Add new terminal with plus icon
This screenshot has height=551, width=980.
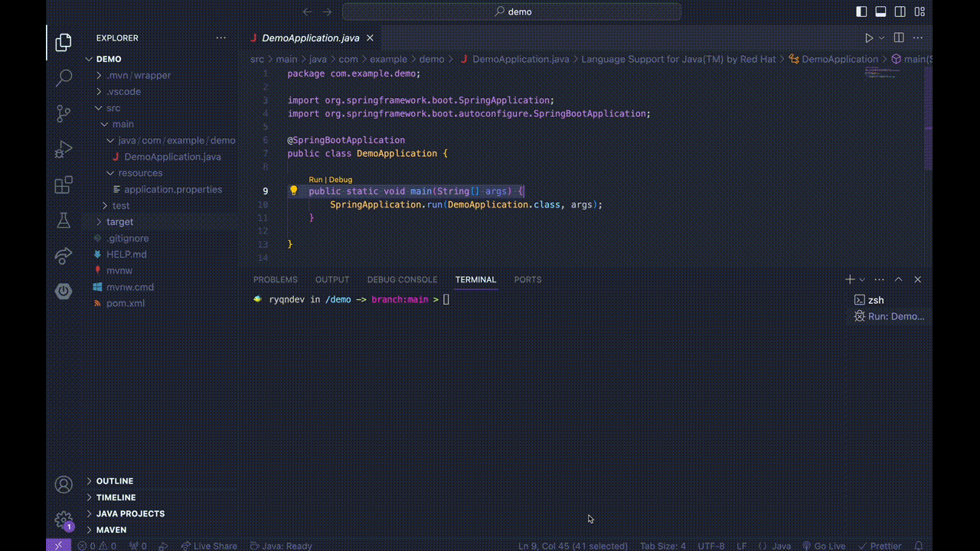coord(850,279)
